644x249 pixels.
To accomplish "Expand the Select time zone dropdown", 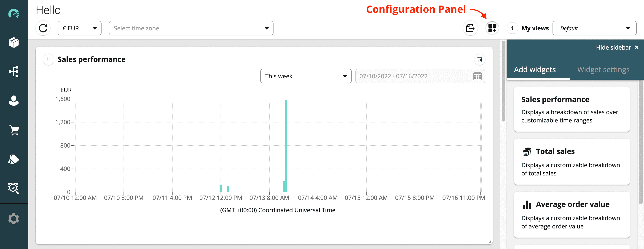I will pyautogui.click(x=191, y=28).
